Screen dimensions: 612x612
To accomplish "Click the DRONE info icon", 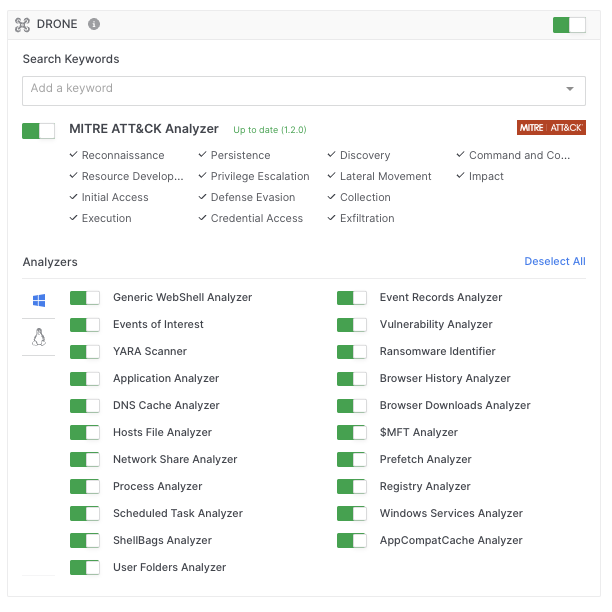I will click(94, 24).
